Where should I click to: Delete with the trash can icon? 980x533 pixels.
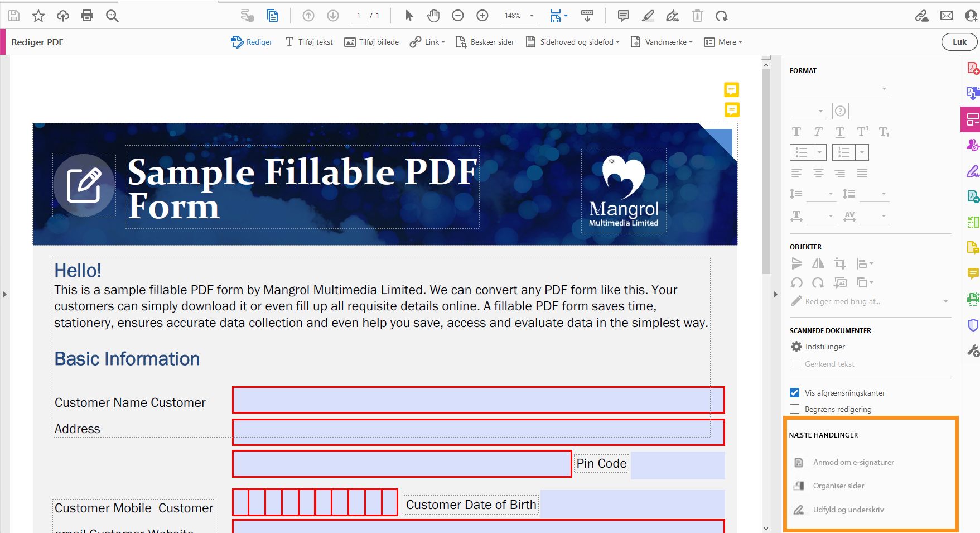coord(697,16)
